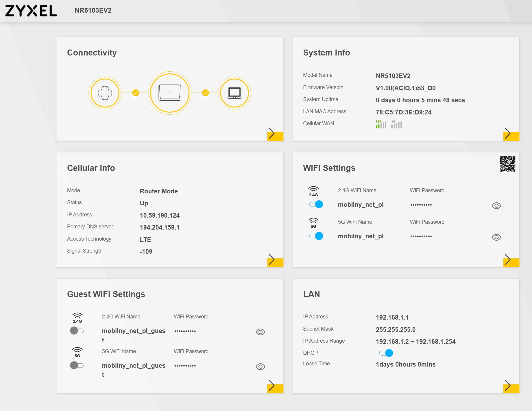The width and height of the screenshot is (532, 411).
Task: Click the globe internet icon in Connectivity
Action: click(105, 93)
